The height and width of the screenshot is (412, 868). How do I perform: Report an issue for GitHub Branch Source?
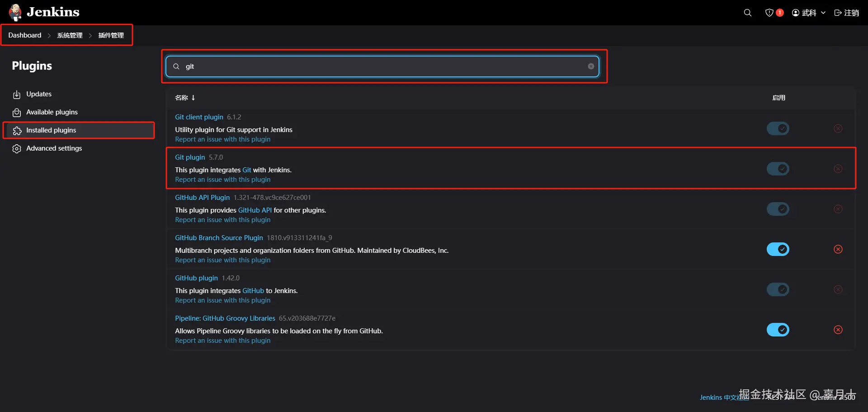pos(223,260)
